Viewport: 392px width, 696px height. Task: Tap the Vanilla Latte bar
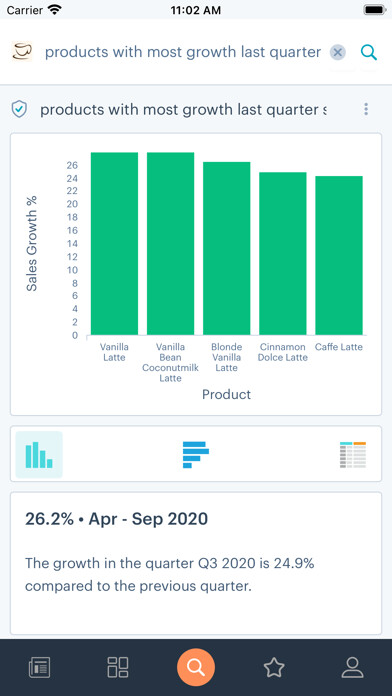(x=115, y=243)
